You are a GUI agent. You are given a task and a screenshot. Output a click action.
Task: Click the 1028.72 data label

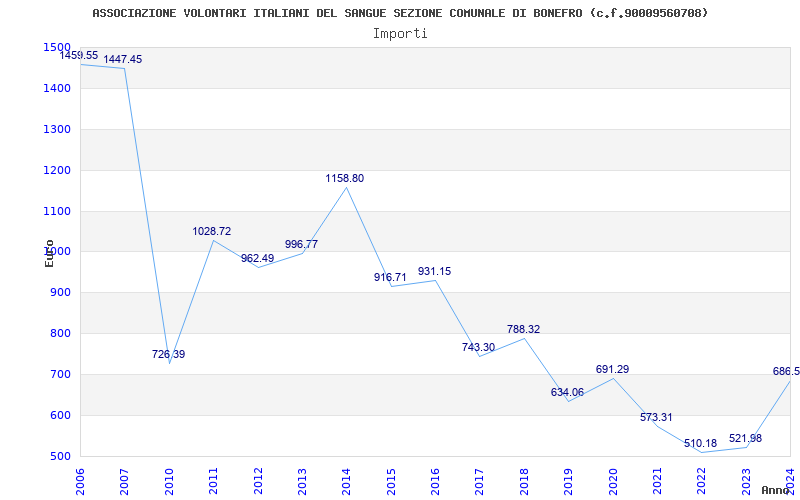point(211,232)
